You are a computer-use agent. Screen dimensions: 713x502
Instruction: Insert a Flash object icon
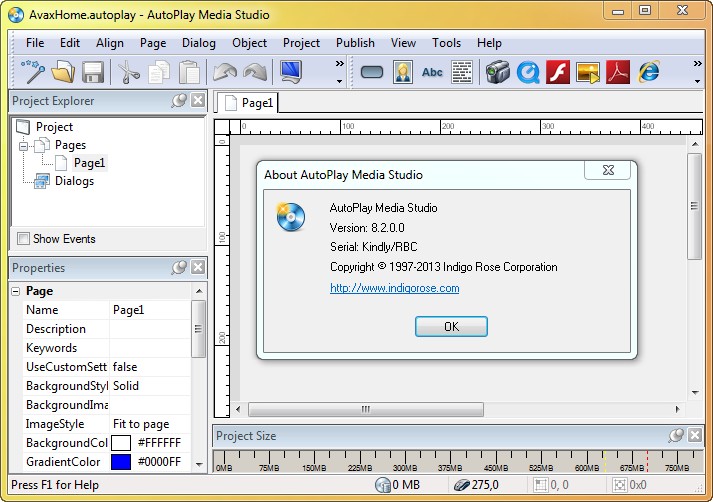click(x=558, y=72)
